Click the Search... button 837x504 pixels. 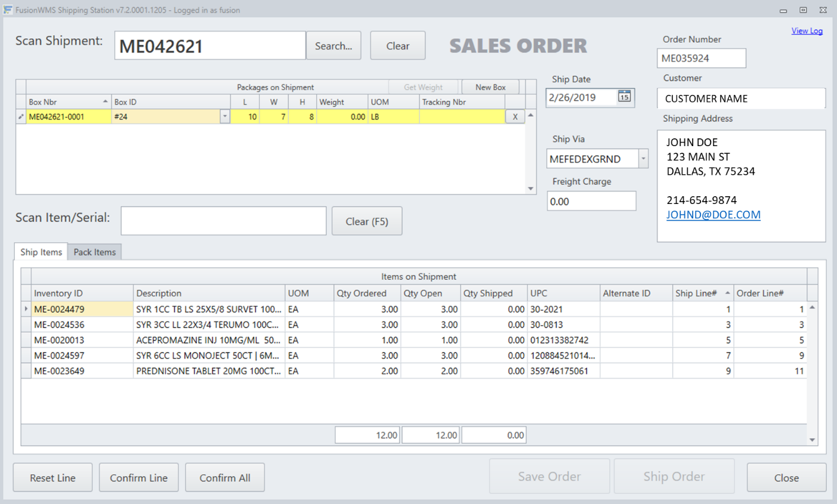(333, 45)
